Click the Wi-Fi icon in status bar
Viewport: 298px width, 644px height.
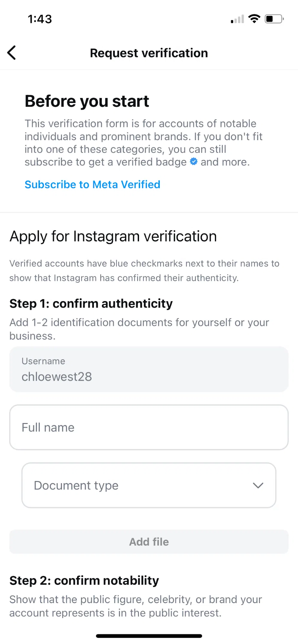[254, 19]
